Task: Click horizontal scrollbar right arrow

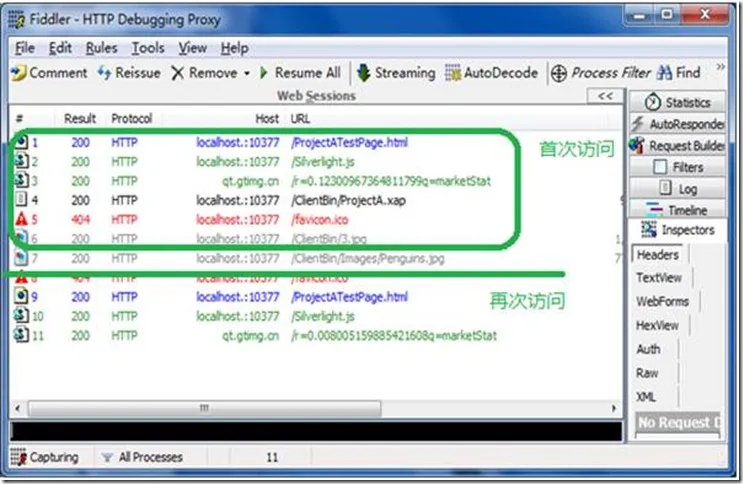Action: point(614,408)
